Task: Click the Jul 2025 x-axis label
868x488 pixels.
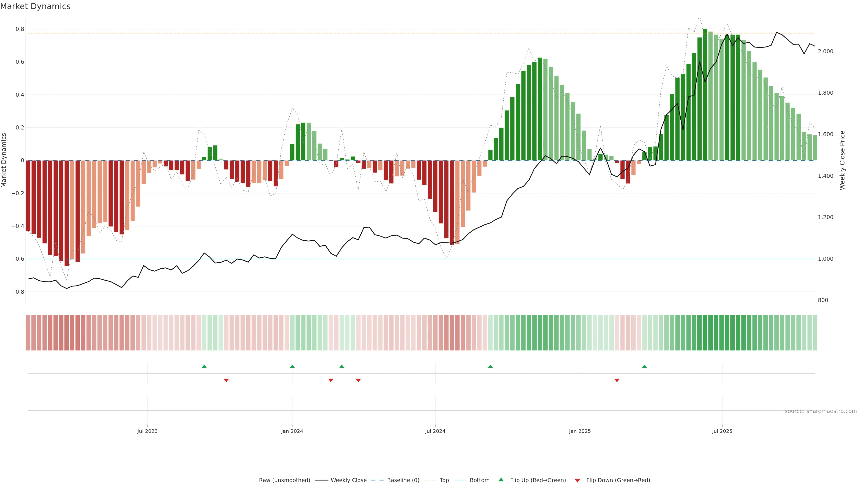Action: pos(722,431)
